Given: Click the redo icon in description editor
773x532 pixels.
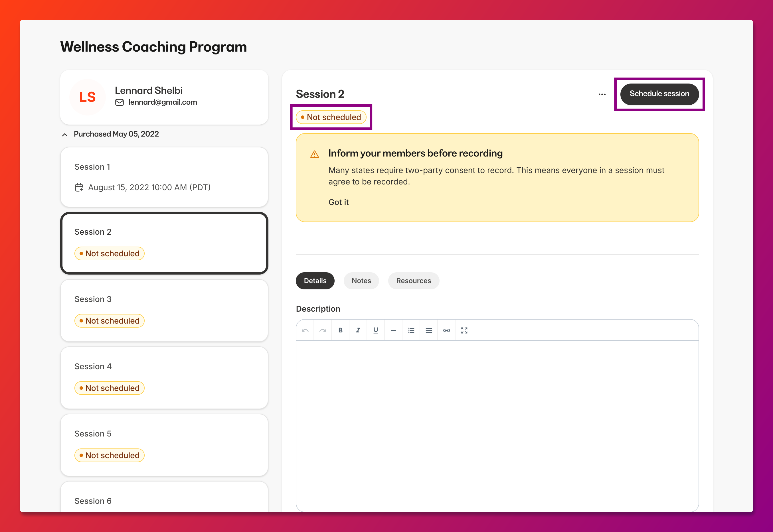Looking at the screenshot, I should coord(323,330).
